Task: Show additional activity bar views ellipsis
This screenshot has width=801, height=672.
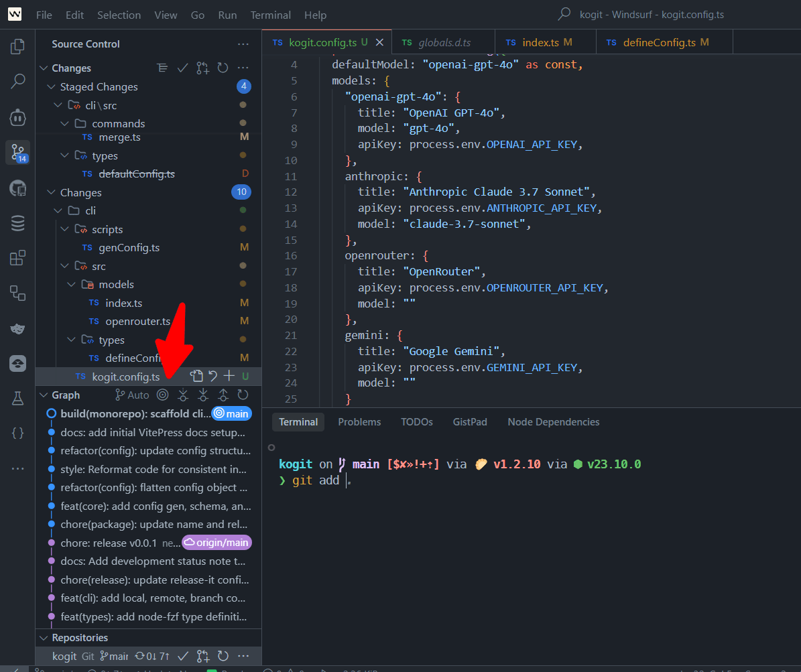Action: click(x=17, y=468)
